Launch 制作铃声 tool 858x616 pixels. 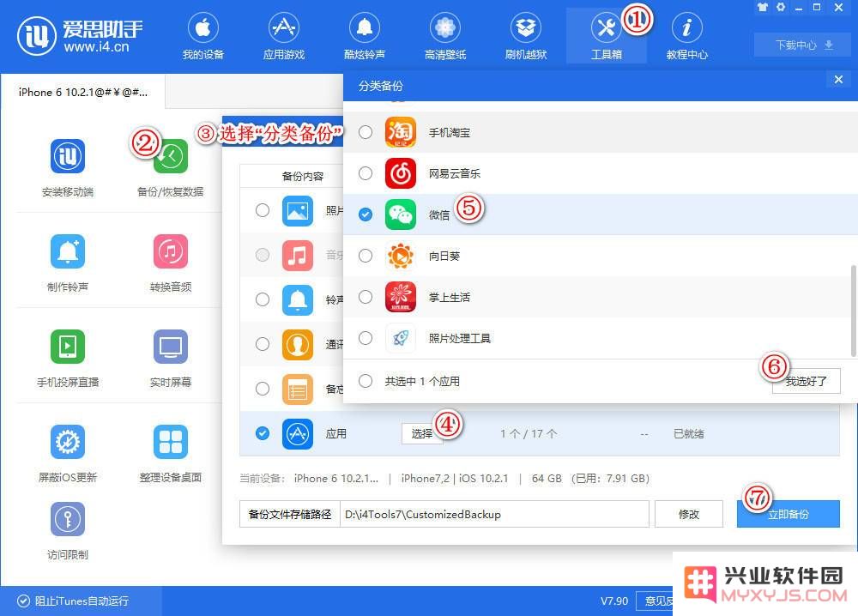coord(68,263)
